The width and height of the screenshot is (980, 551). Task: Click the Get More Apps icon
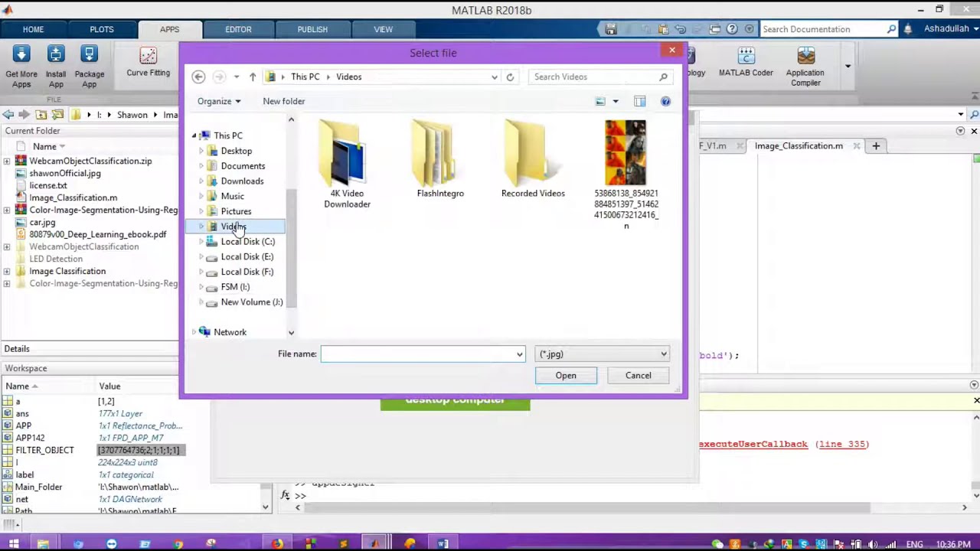point(21,55)
